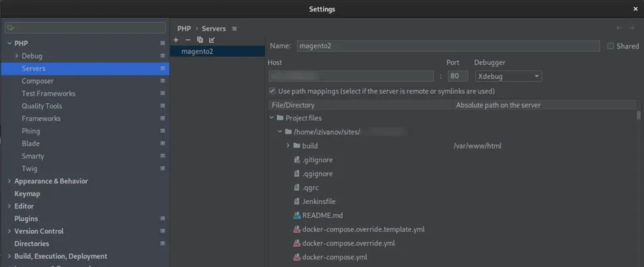Open Quality Tools settings page
This screenshot has height=267, width=644.
(42, 106)
